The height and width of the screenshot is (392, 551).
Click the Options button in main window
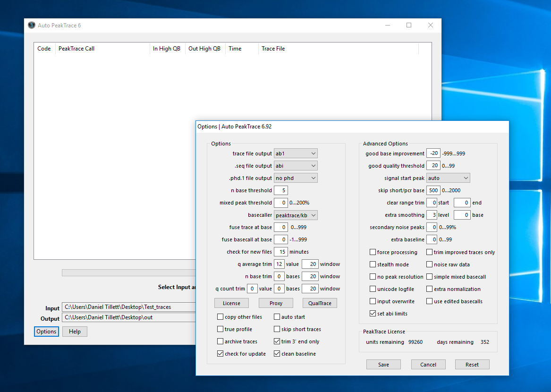(x=46, y=332)
